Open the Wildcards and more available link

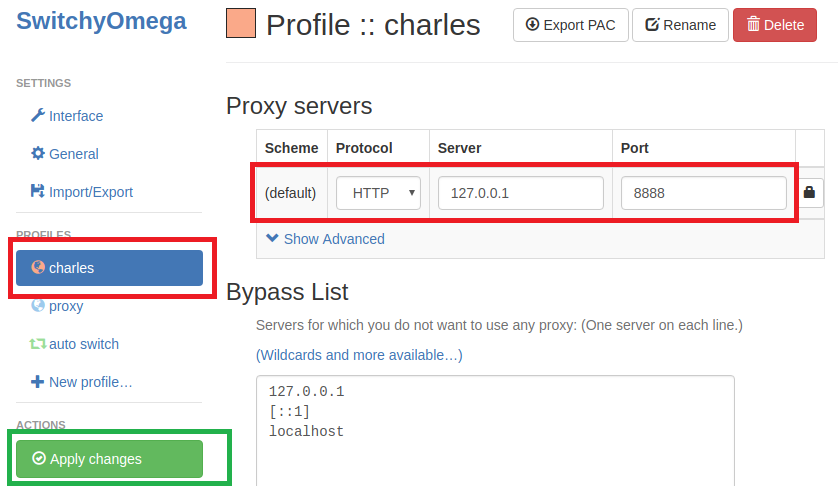359,355
